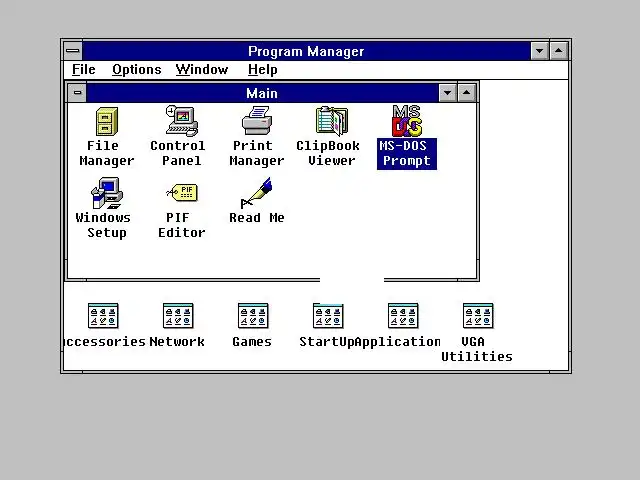
Task: Click the 'PIF Editor' label text
Action: point(182,225)
